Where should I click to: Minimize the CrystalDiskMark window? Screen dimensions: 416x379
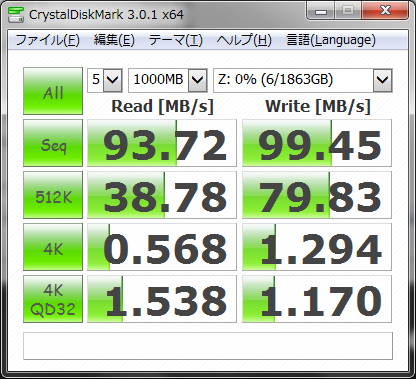coord(321,11)
